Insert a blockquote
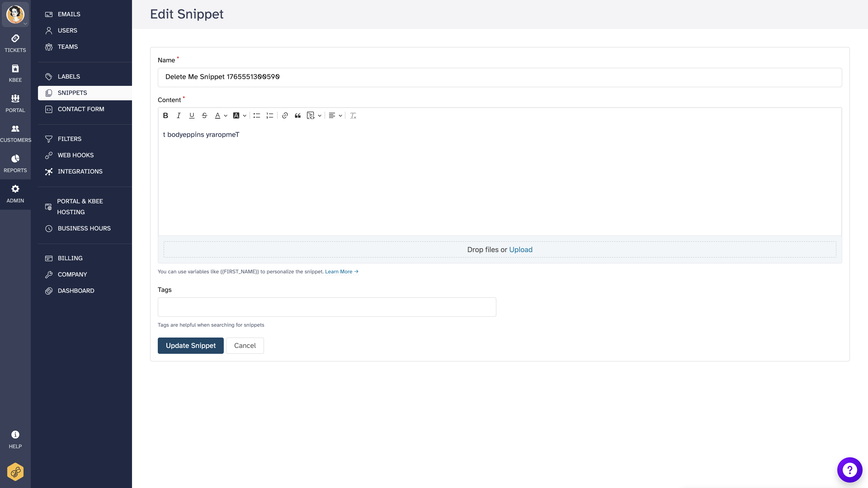Viewport: 868px width, 488px height. 297,115
